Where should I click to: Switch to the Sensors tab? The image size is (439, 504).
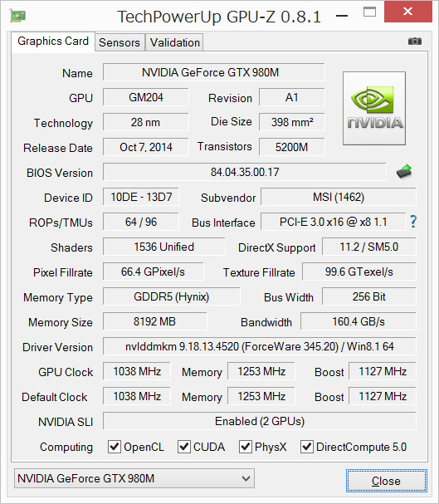[120, 42]
